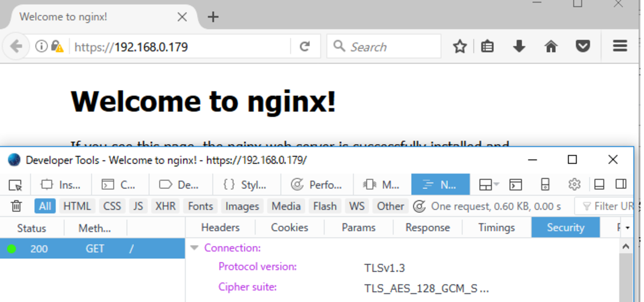Open the Performance panel
This screenshot has height=302, width=644.
click(x=318, y=184)
